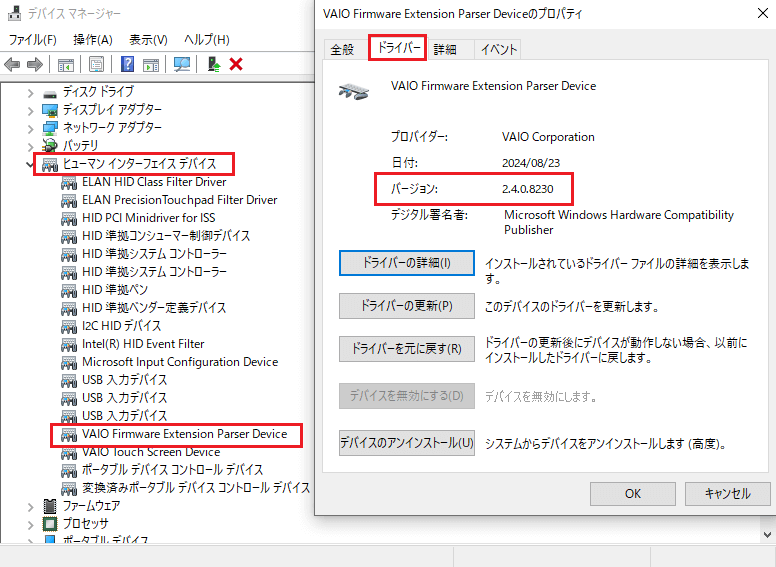Viewport: 776px width, 567px height.
Task: Click the show/hide console tree toolbar icon
Action: [65, 64]
